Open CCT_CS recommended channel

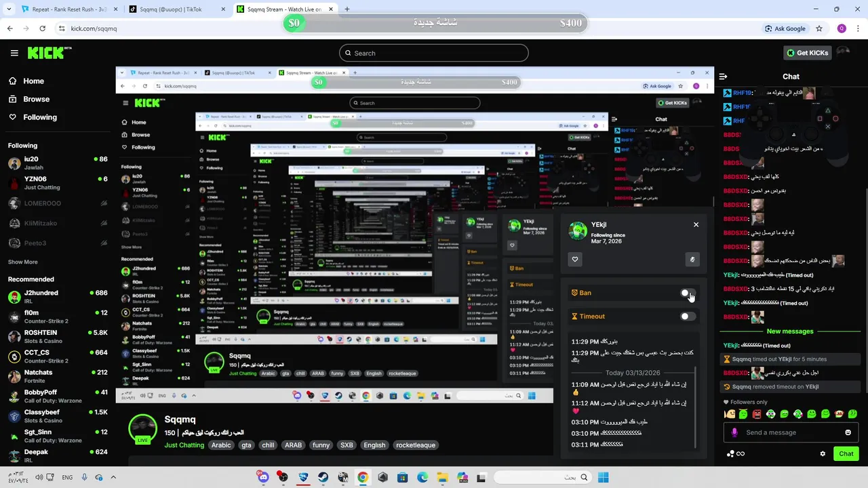click(57, 357)
